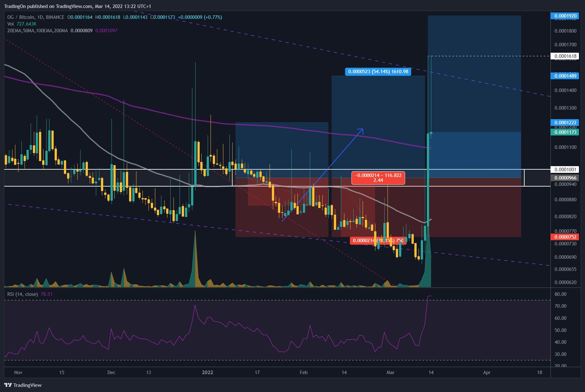Click the red stop label ending in 750
The height and width of the screenshot is (392, 585).
click(x=378, y=241)
